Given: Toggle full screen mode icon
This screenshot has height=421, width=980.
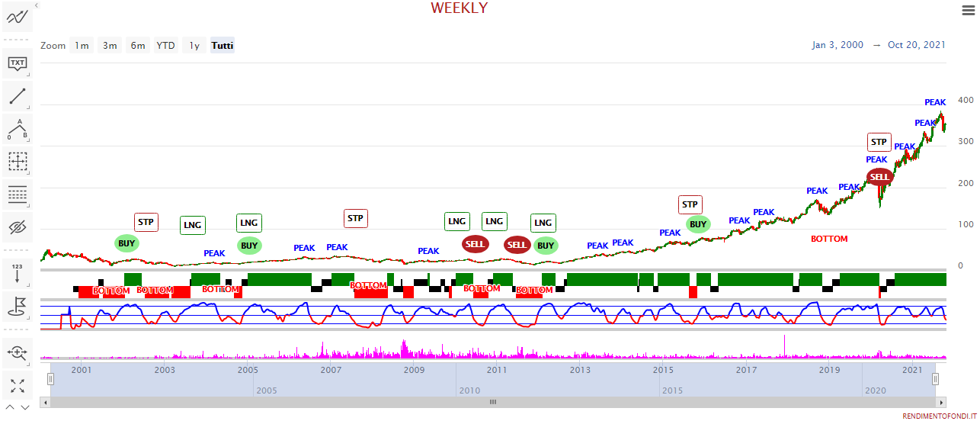Looking at the screenshot, I should click(18, 384).
